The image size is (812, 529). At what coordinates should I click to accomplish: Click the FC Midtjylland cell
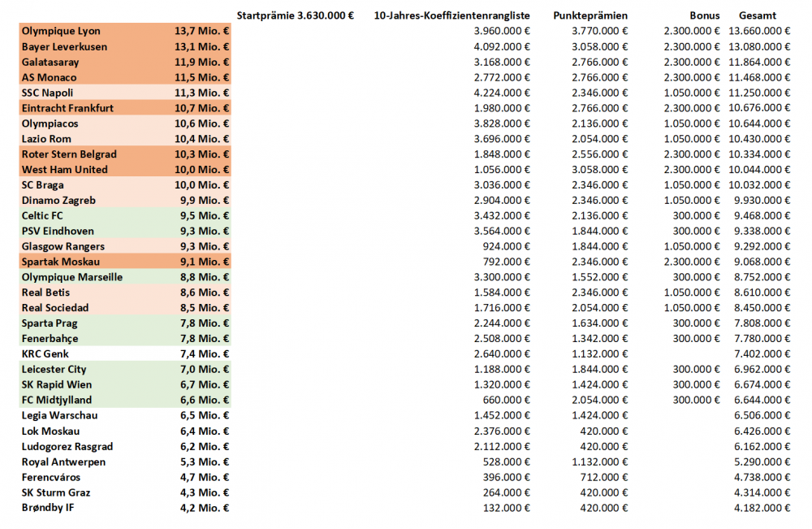(x=57, y=401)
